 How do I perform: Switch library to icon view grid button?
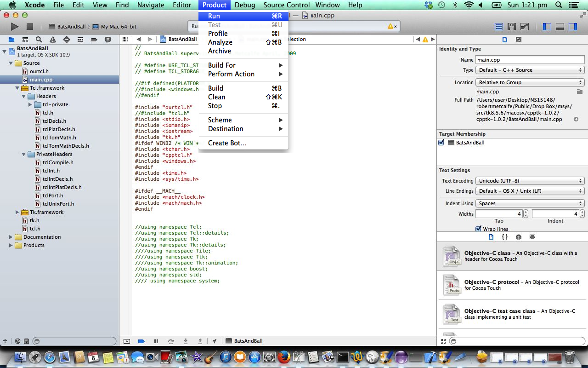coord(443,341)
